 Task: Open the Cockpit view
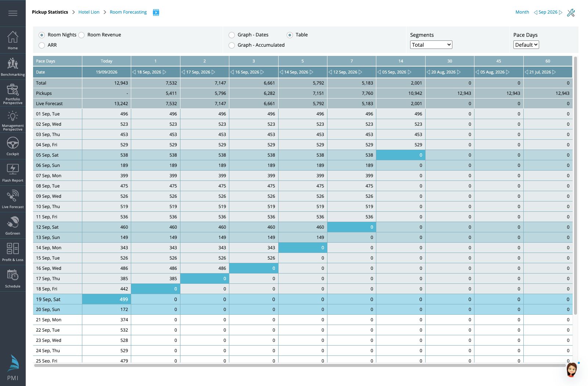(13, 146)
